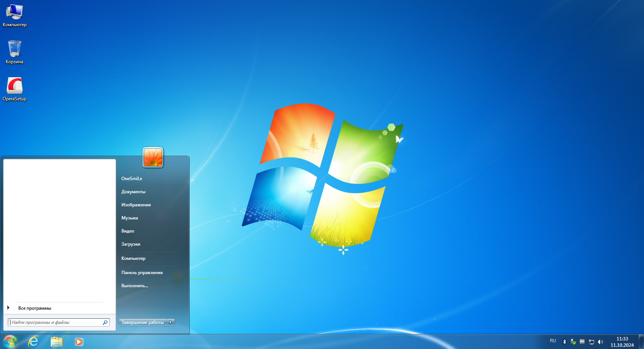
Task: Click the Найти программы и файлы search field
Action: coord(59,322)
